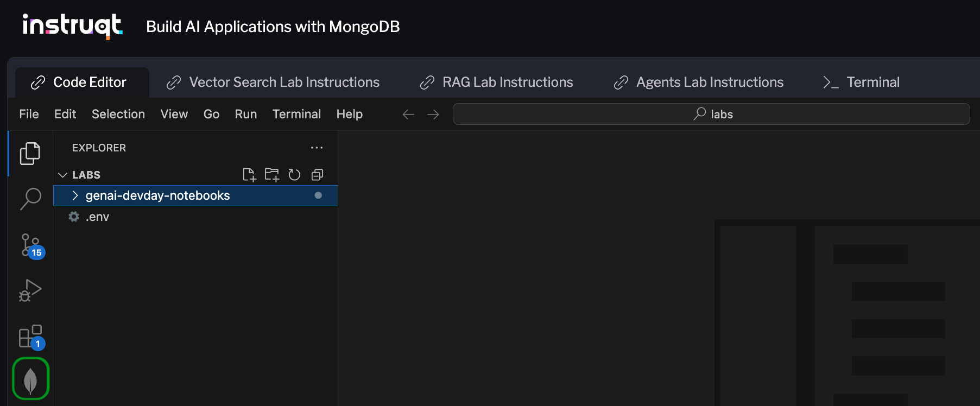This screenshot has width=980, height=406.
Task: Switch to the Terminal tab
Action: click(x=862, y=83)
